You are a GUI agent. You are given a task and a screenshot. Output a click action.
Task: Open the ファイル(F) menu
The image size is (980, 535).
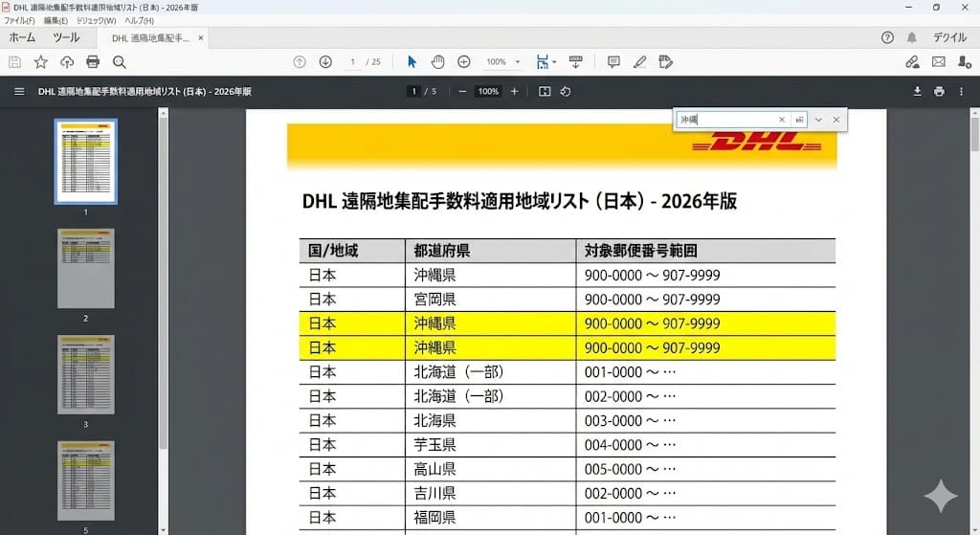point(19,21)
